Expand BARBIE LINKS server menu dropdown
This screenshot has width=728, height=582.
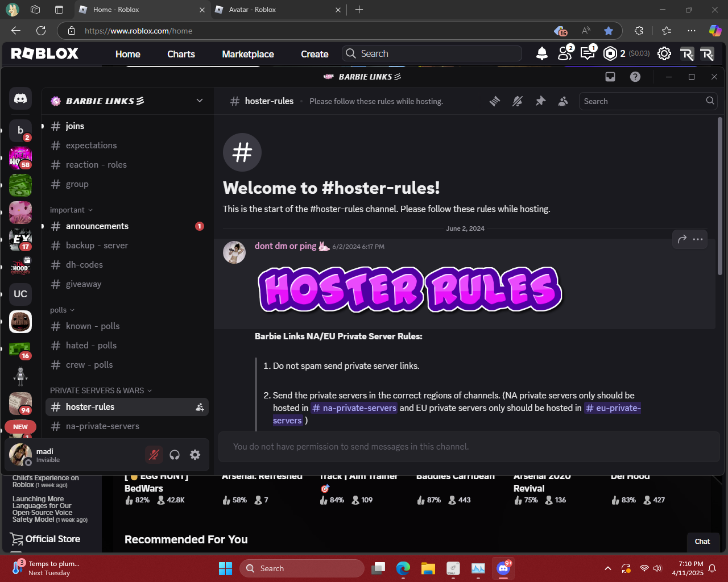click(x=200, y=101)
